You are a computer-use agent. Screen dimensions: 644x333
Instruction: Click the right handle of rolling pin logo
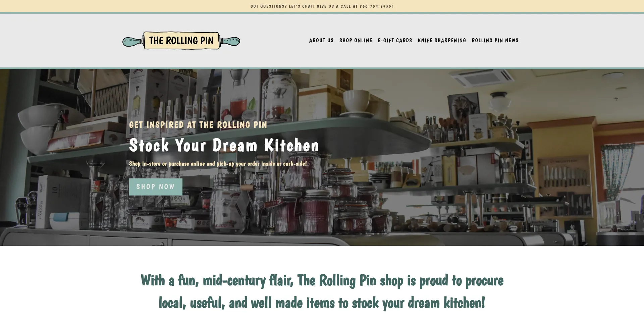point(230,42)
